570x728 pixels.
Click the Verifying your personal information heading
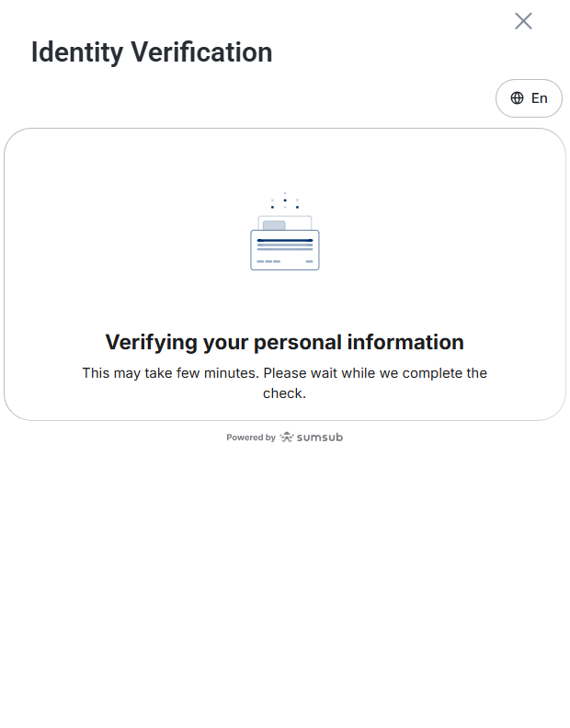284,342
